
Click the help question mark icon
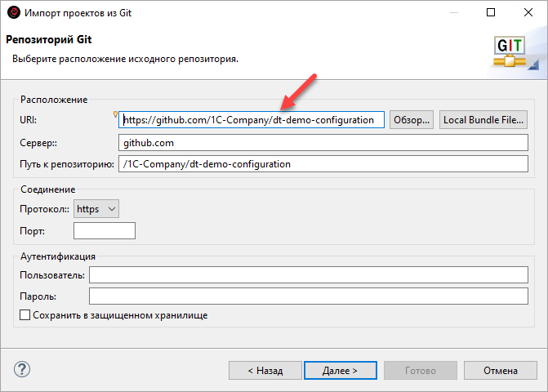[22, 369]
